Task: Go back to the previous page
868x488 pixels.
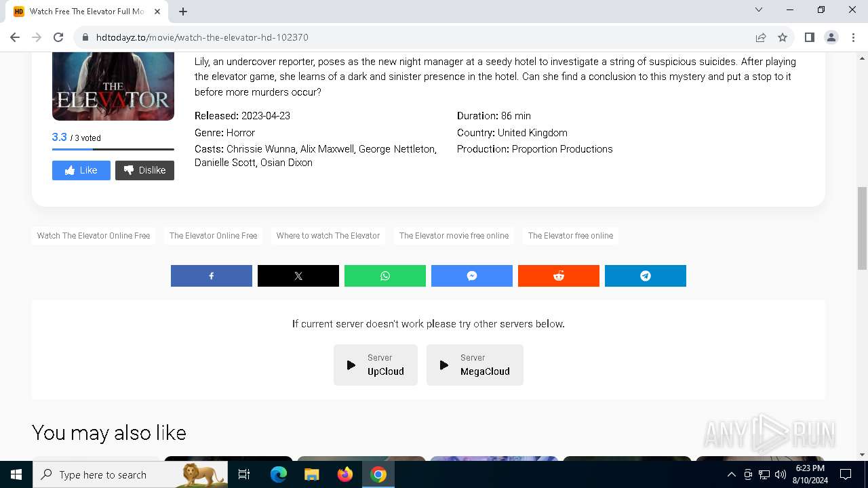Action: point(15,37)
